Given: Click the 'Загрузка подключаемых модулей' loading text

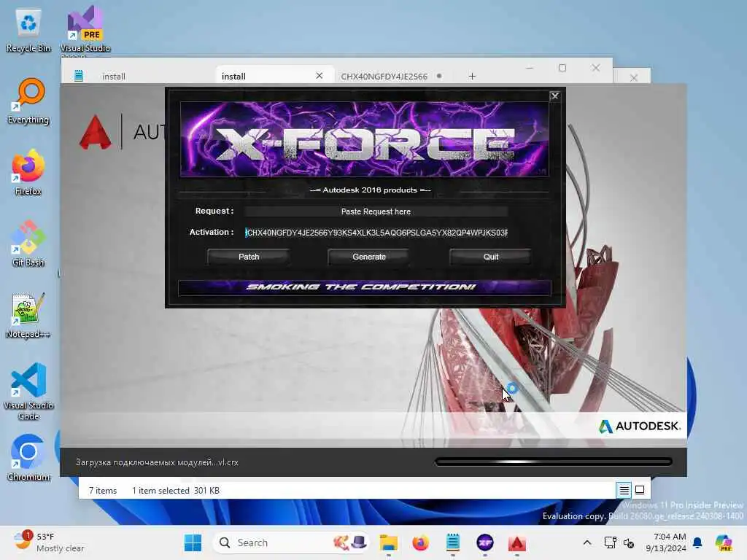Looking at the screenshot, I should coord(158,462).
